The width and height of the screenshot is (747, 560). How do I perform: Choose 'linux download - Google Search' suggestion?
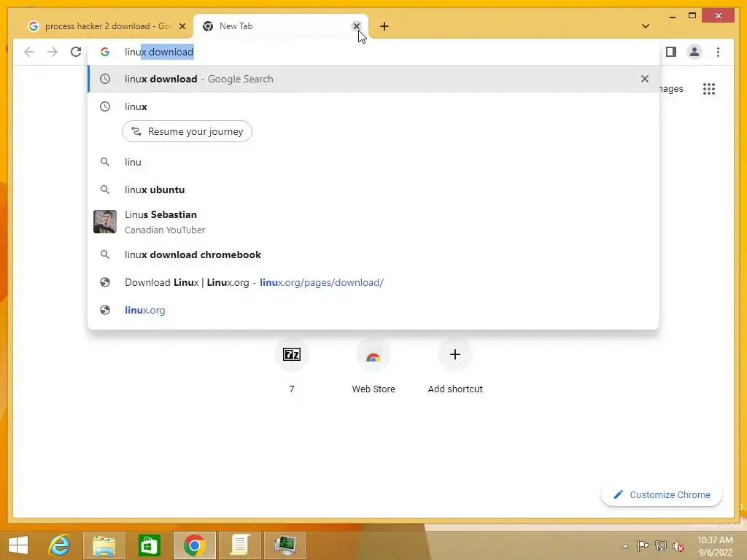click(x=373, y=79)
